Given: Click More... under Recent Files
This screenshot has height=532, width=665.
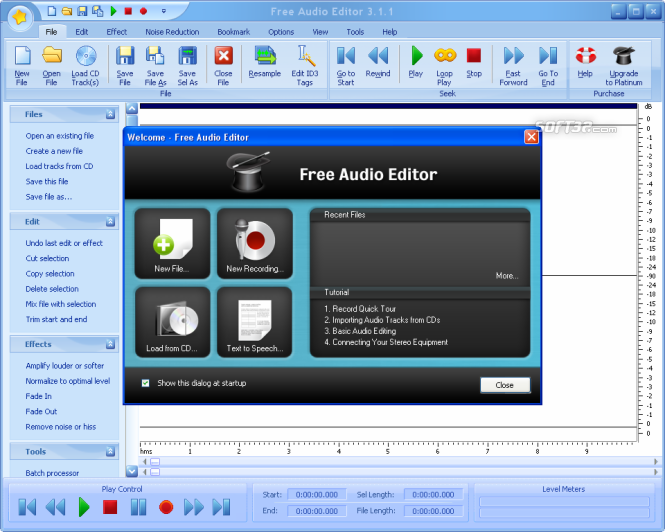Looking at the screenshot, I should coord(507,276).
